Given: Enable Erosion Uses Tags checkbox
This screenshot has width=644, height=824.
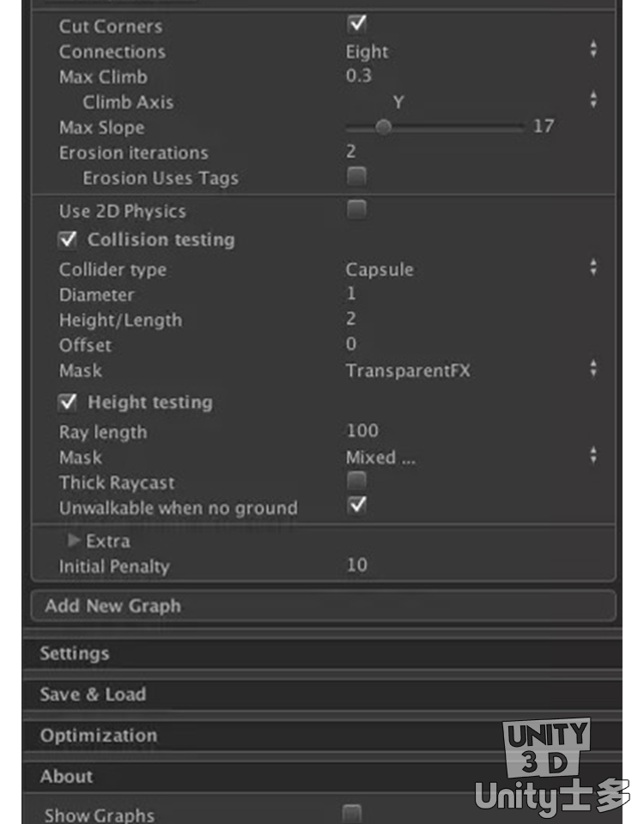Looking at the screenshot, I should tap(356, 176).
